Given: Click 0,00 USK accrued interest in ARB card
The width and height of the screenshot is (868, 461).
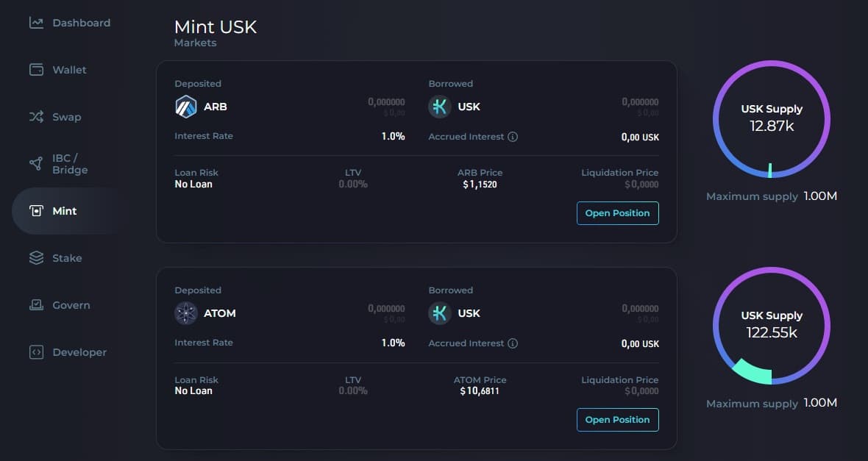Looking at the screenshot, I should coord(640,137).
